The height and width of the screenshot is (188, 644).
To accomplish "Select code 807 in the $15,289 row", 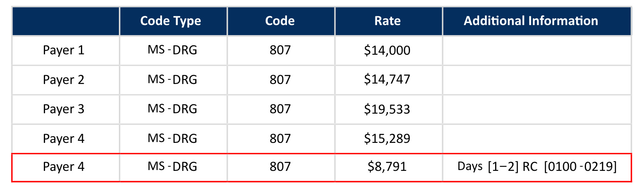I will coord(280,138).
